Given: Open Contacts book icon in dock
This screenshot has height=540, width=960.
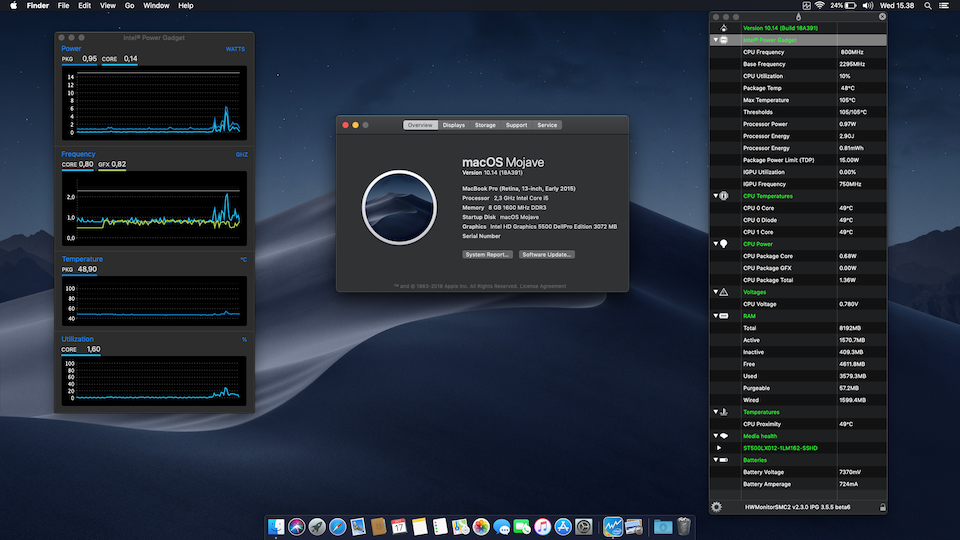Looking at the screenshot, I should 378,527.
